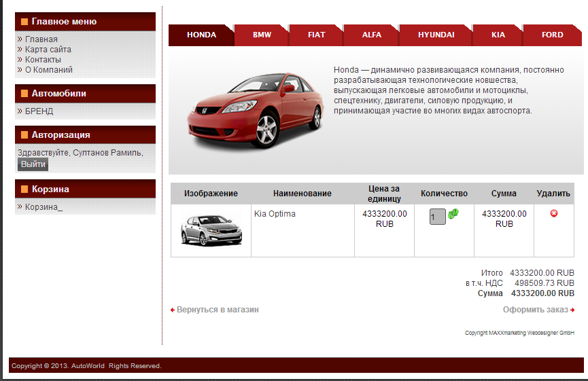
Task: Click the red Honda car image
Action: [256, 110]
